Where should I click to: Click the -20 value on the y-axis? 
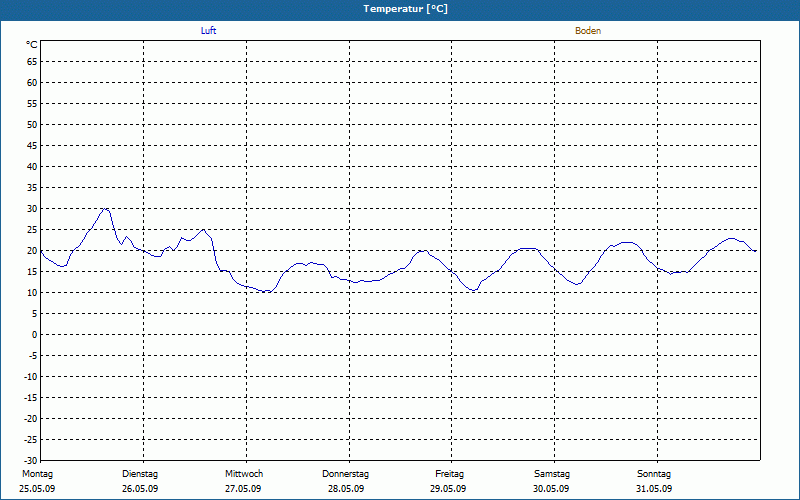tap(31, 419)
